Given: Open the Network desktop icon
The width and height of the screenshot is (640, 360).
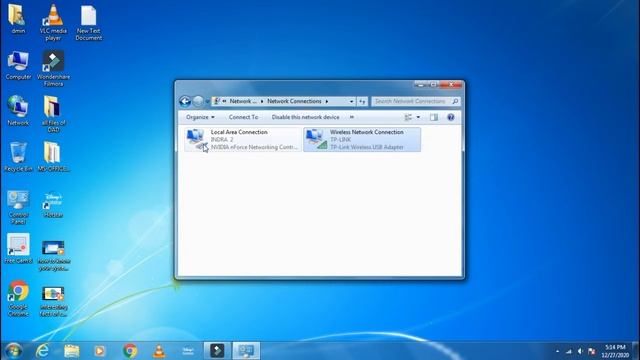Looking at the screenshot, I should tap(18, 111).
